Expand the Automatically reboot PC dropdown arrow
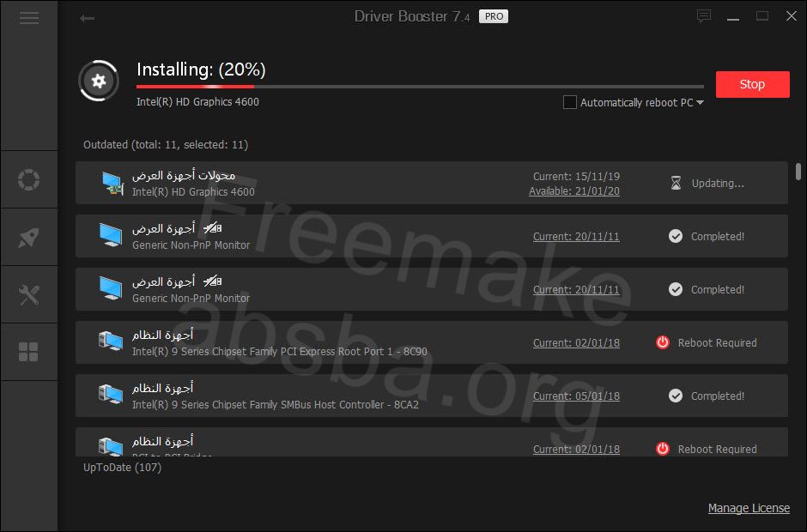This screenshot has width=807, height=532. click(700, 102)
